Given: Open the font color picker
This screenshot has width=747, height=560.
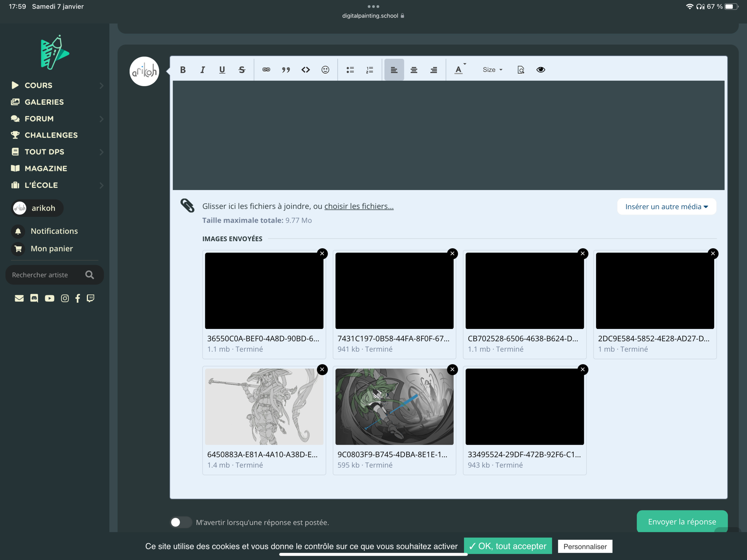Looking at the screenshot, I should [x=459, y=70].
